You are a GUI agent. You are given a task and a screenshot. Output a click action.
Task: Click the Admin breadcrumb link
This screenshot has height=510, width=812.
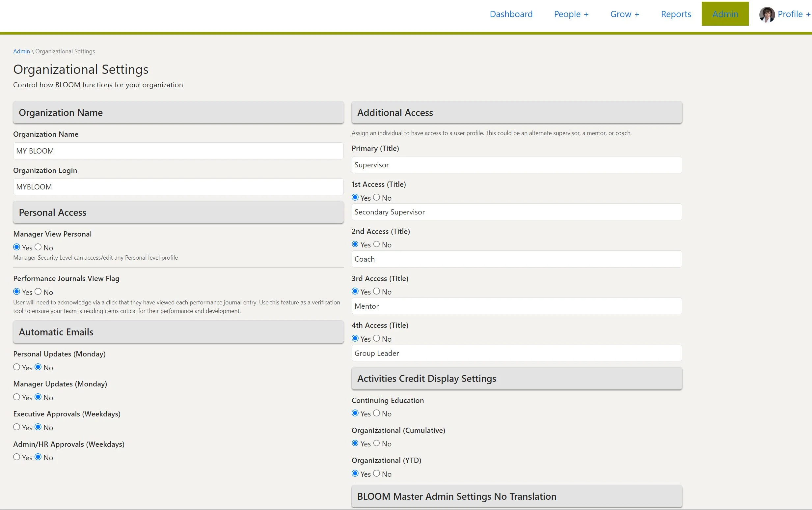21,51
